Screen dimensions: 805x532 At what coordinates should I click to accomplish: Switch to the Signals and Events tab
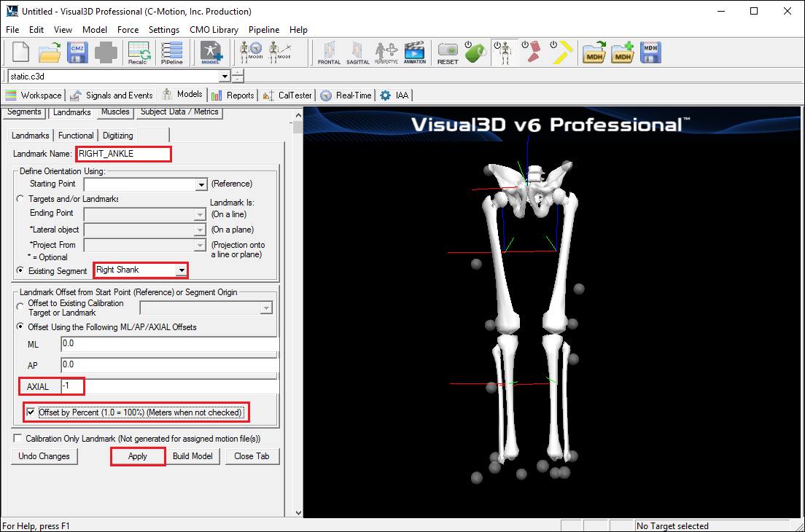[112, 95]
